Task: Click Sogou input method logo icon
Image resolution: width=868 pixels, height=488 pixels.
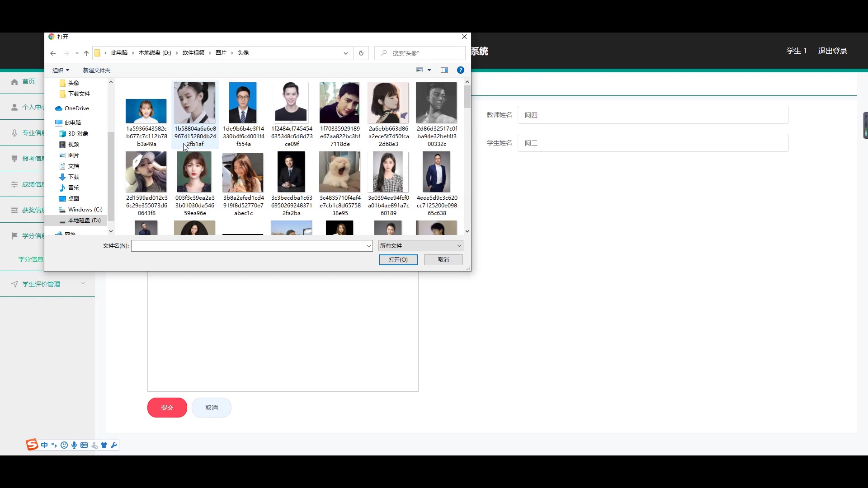Action: (32, 445)
